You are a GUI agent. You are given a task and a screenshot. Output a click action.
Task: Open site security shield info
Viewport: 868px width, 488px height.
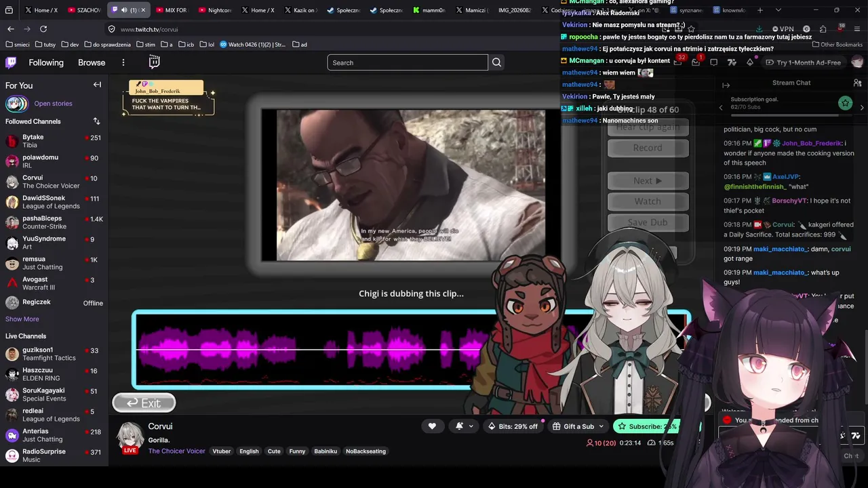click(x=111, y=29)
